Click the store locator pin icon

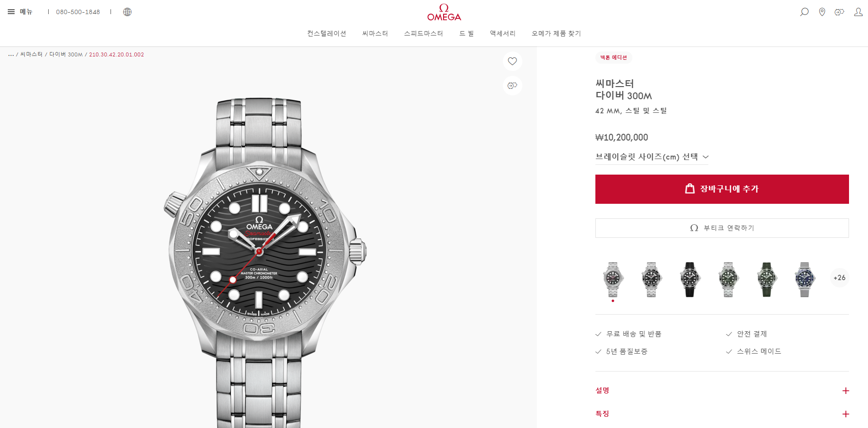point(822,12)
